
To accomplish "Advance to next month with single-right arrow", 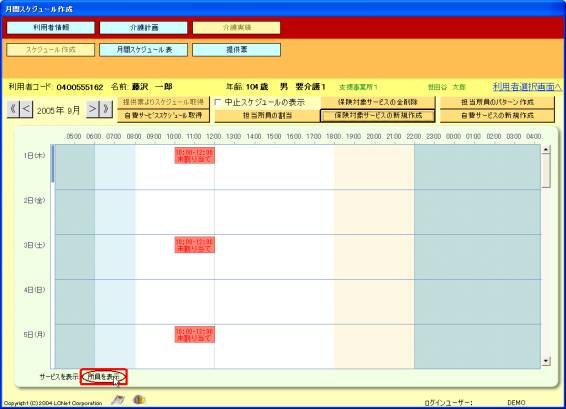I will click(x=92, y=109).
